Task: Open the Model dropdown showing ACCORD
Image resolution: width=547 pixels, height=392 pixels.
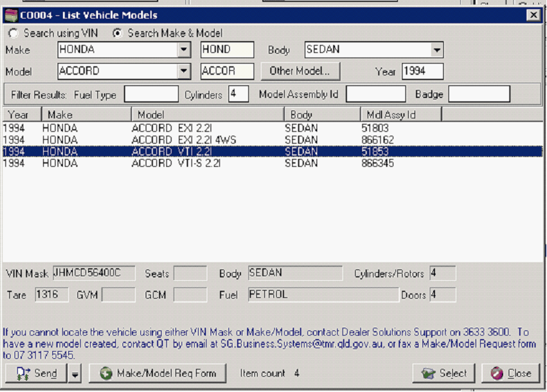Action: 183,71
